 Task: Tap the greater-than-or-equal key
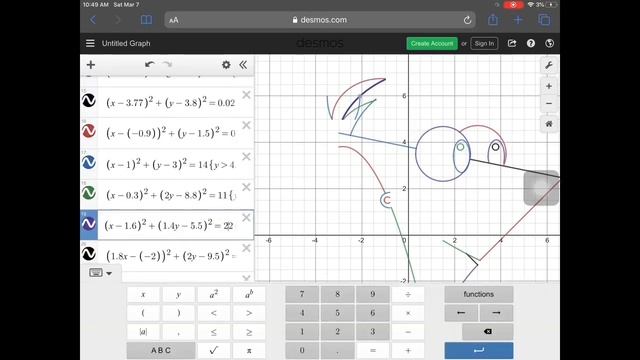pyautogui.click(x=249, y=332)
